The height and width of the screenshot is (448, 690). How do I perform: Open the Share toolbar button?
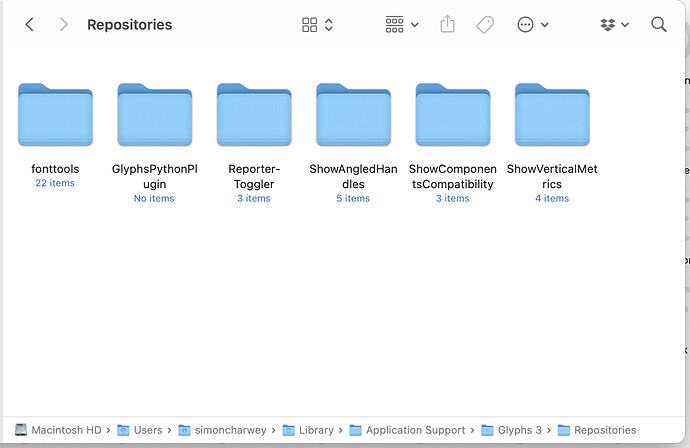(448, 25)
